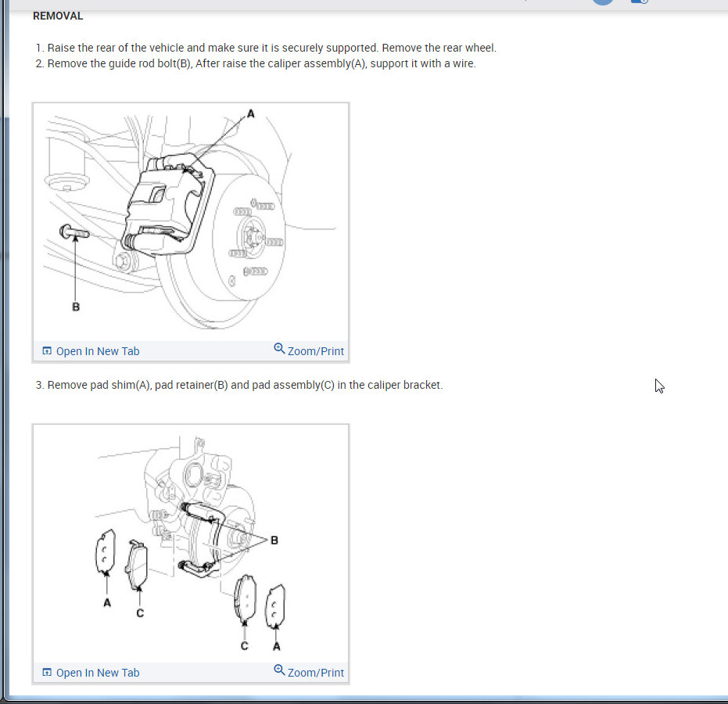Click Zoom/Print under pad shim diagram
728x704 pixels.
[309, 671]
